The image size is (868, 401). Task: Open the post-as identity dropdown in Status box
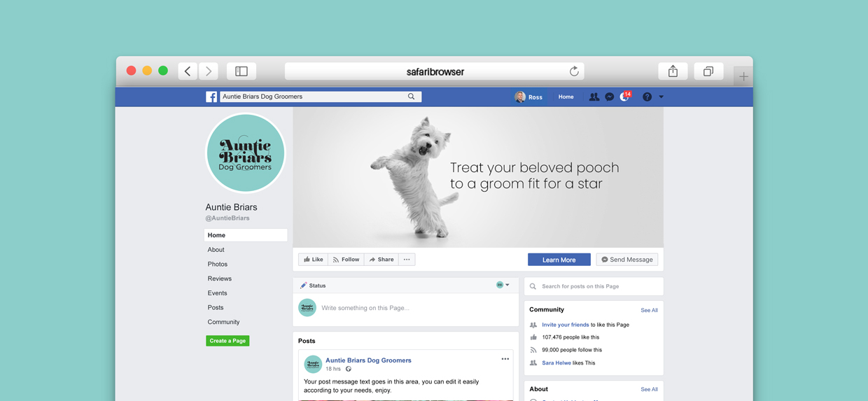click(x=503, y=285)
